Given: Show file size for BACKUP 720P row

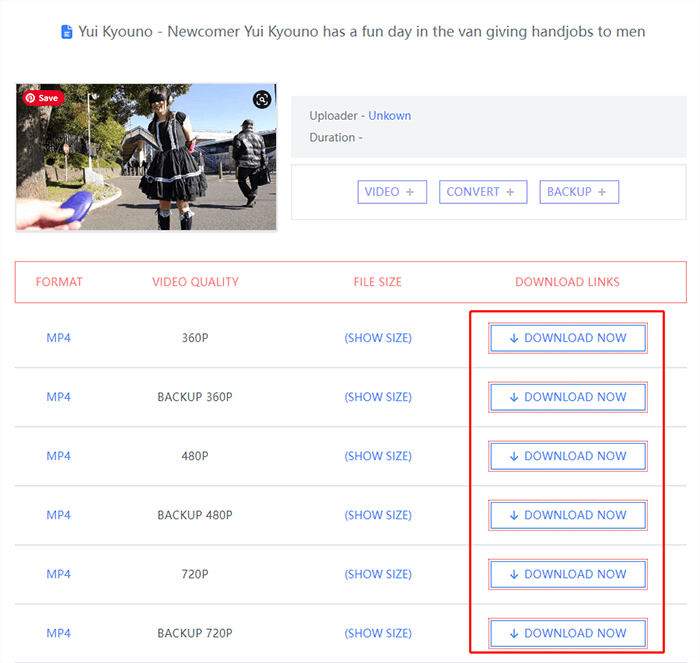Looking at the screenshot, I should click(378, 633).
